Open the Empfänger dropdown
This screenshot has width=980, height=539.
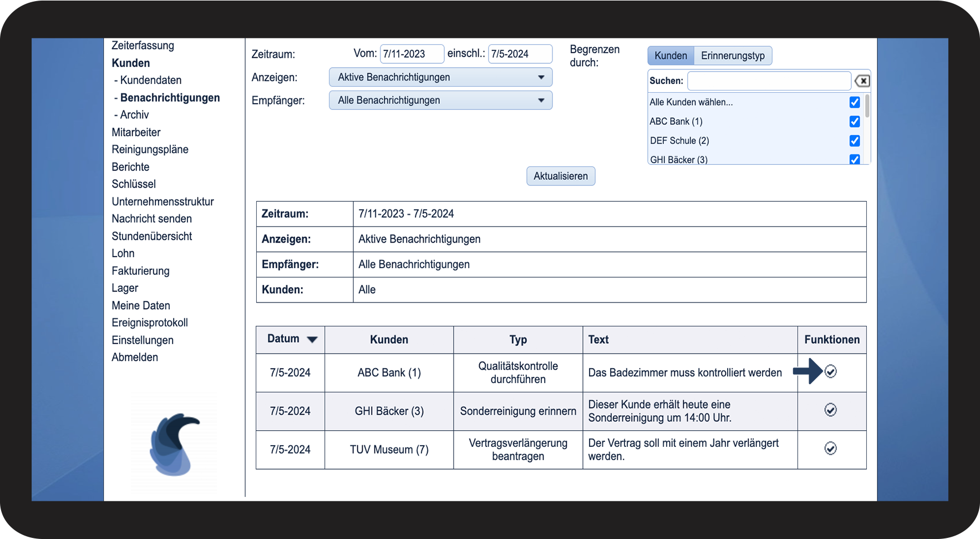(440, 100)
